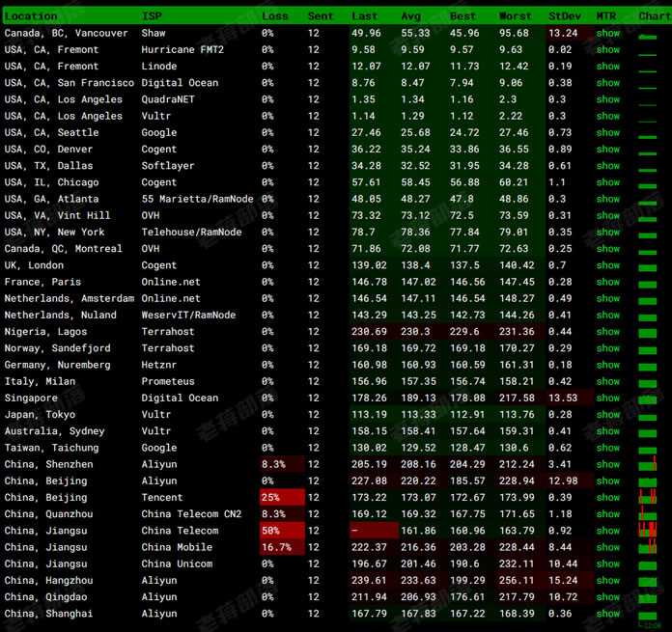
Task: Open latency chart for Shenzhen Aliyun
Action: 648,464
